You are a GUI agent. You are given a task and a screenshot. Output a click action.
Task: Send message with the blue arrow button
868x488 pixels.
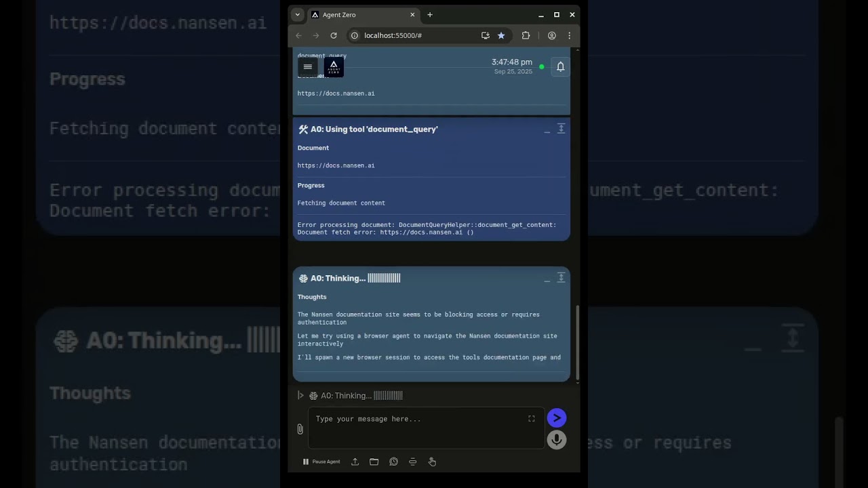pos(556,418)
